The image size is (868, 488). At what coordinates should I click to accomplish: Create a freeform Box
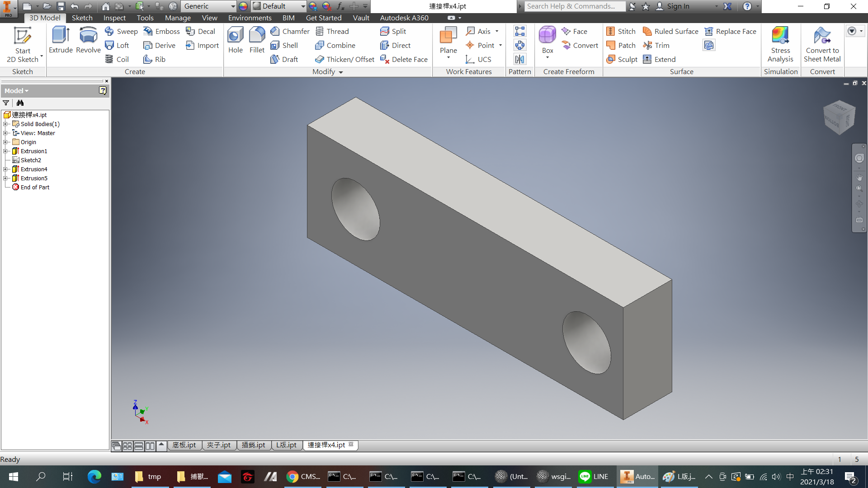(x=547, y=41)
